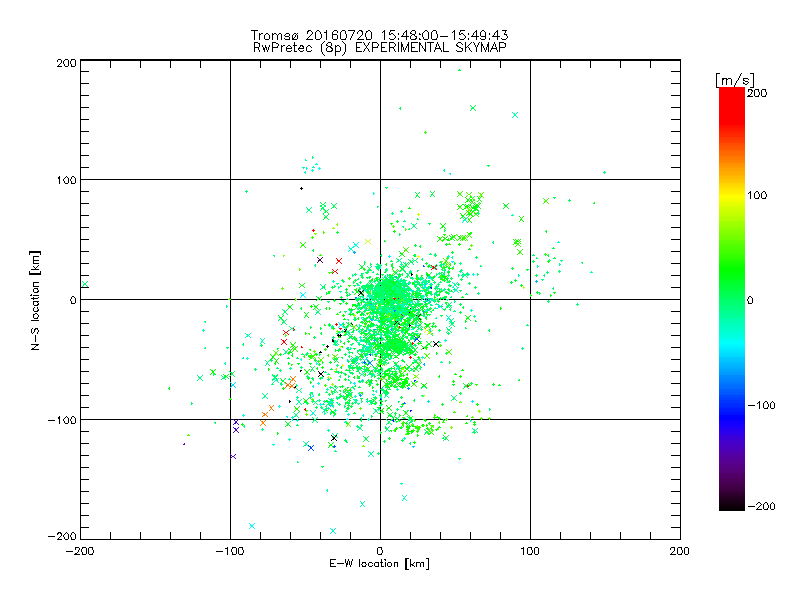The height and width of the screenshot is (600, 800).
Task: Click the '[m/s]' colorbar unit label
Action: click(735, 80)
